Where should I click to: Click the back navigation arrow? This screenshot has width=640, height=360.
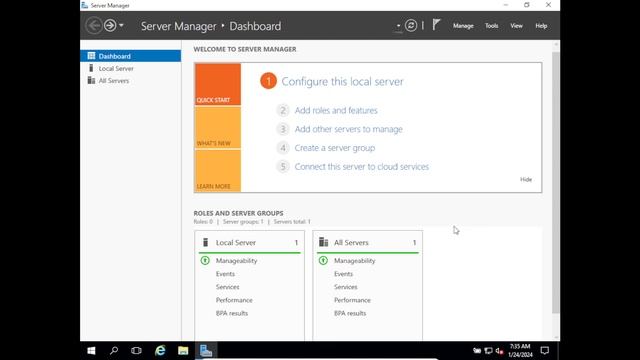(93, 25)
